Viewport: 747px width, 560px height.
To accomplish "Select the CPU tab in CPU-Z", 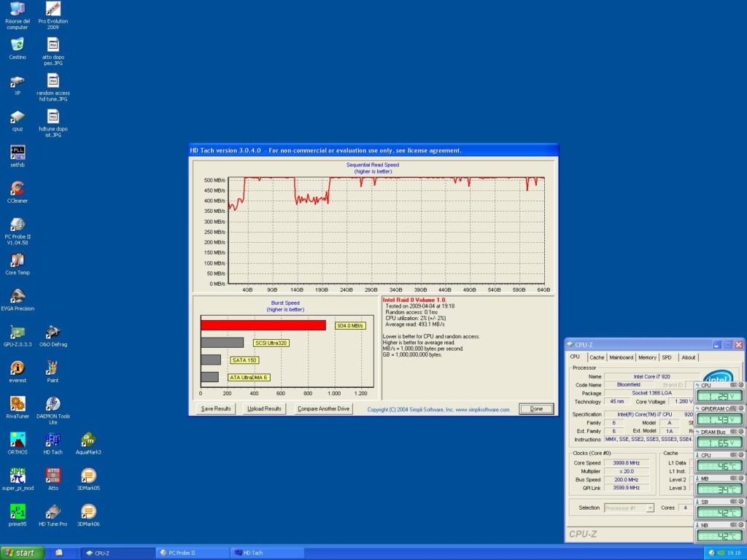I will point(575,357).
